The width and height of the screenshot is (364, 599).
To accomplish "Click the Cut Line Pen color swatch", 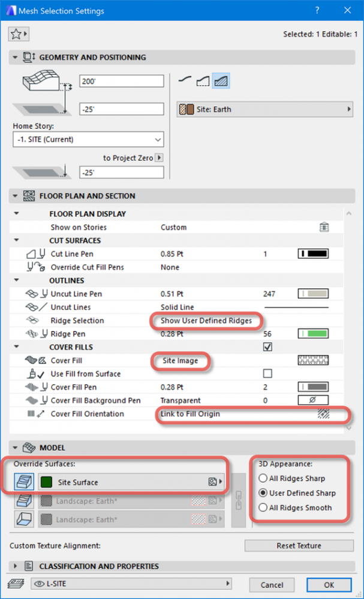I will click(x=313, y=254).
